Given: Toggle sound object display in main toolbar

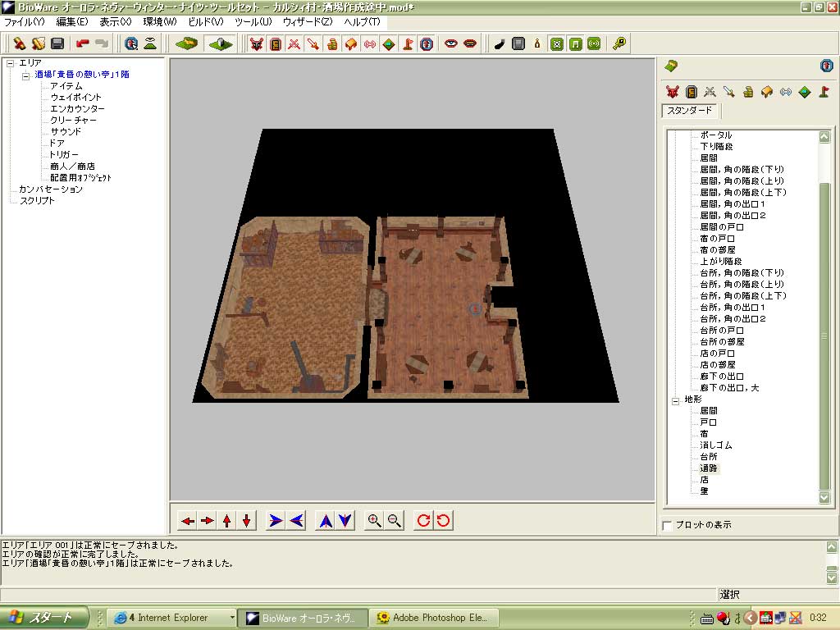Looking at the screenshot, I should click(370, 44).
